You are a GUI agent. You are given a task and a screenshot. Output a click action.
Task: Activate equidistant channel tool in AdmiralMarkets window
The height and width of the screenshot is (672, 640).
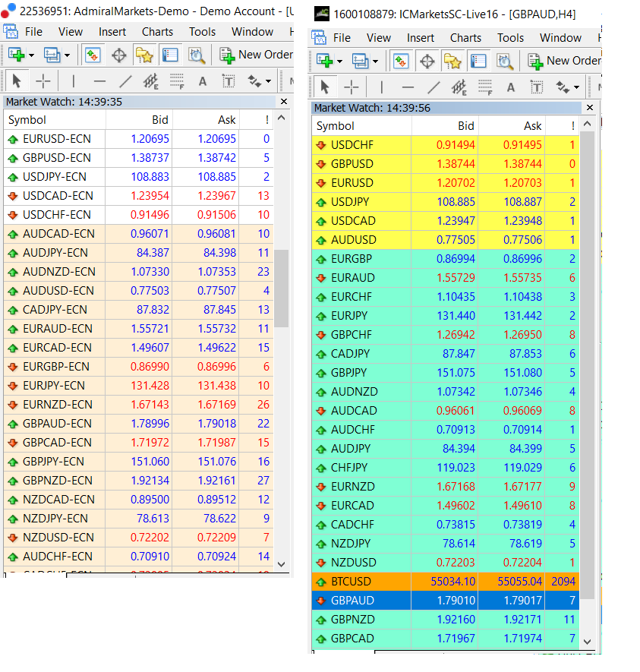pyautogui.click(x=151, y=81)
